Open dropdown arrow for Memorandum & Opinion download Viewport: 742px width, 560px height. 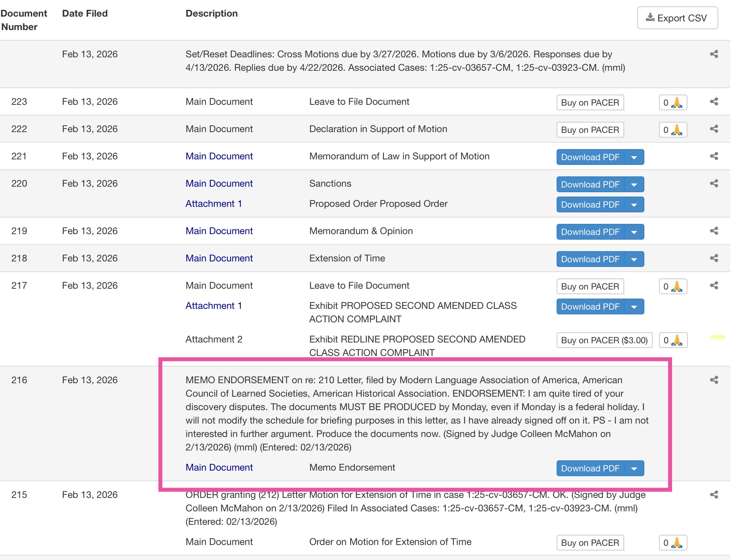coord(634,232)
